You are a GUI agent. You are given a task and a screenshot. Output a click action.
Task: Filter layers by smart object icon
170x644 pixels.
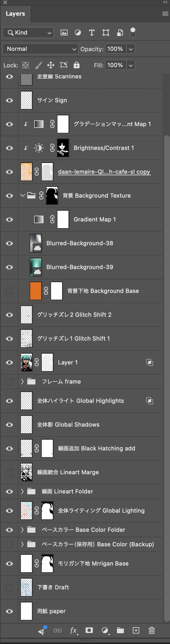120,33
